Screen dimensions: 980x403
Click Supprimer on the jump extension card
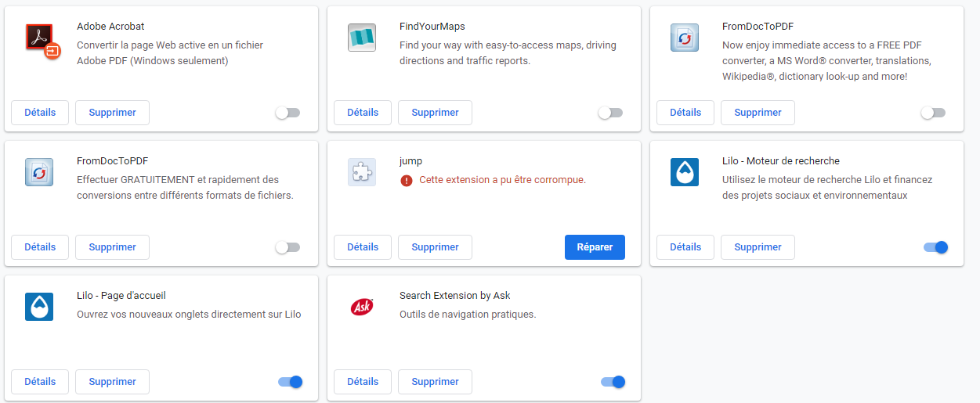[435, 247]
